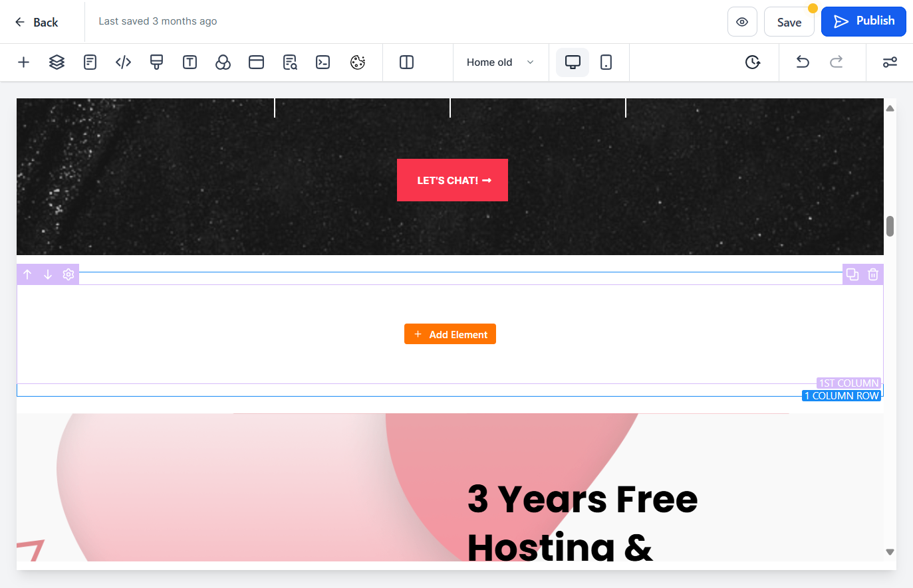Screen dimensions: 913x588
Task: Open the paint roller styles icon
Action: point(156,62)
